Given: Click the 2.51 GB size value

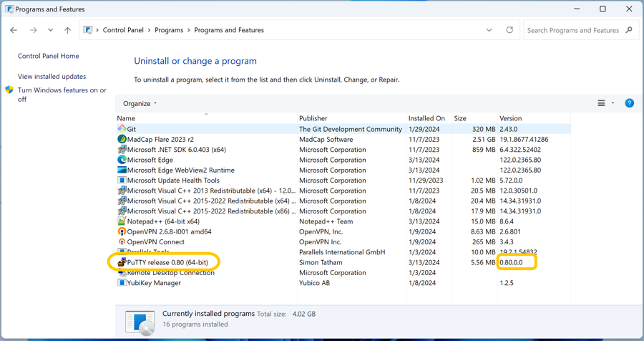Looking at the screenshot, I should pyautogui.click(x=484, y=139).
